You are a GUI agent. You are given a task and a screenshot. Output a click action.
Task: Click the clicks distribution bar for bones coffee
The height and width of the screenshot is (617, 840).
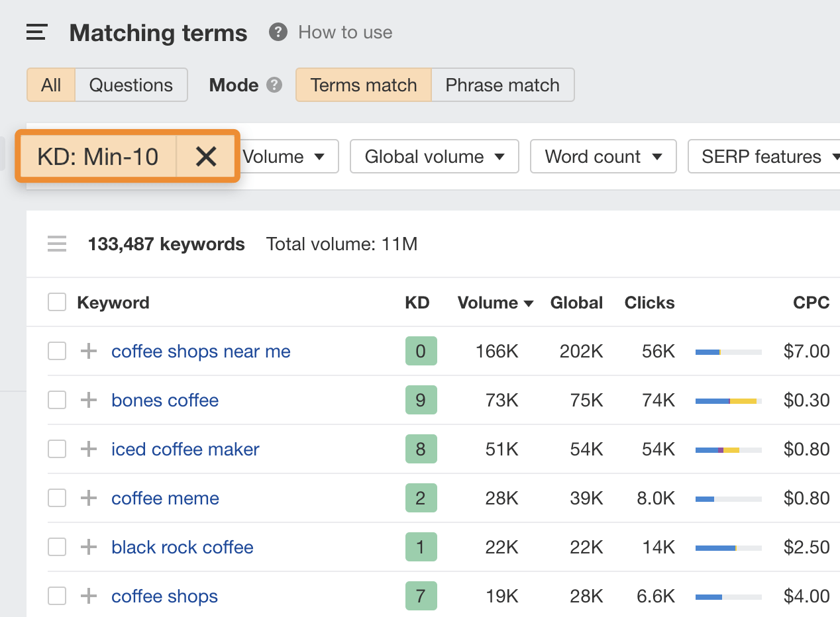[x=728, y=401]
